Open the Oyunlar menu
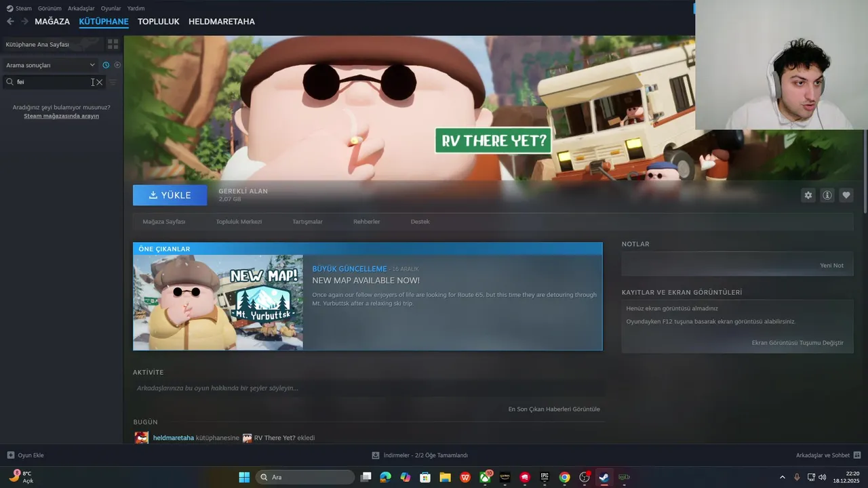 coord(111,8)
